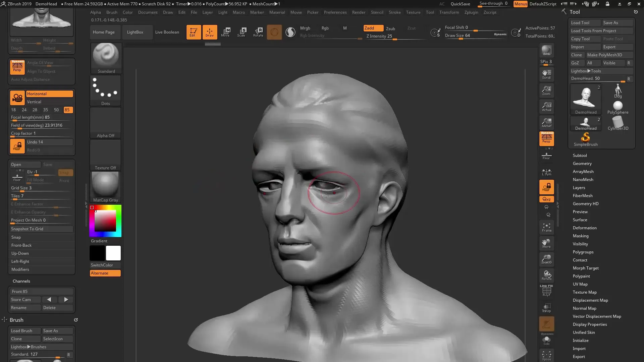Expand the Subtool subpalette
This screenshot has height=362, width=644.
coord(580,156)
